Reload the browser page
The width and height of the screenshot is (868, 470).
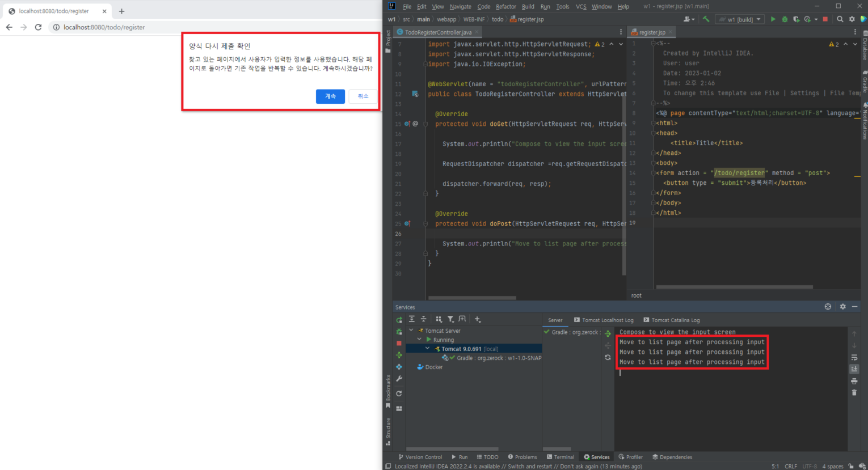click(x=38, y=27)
